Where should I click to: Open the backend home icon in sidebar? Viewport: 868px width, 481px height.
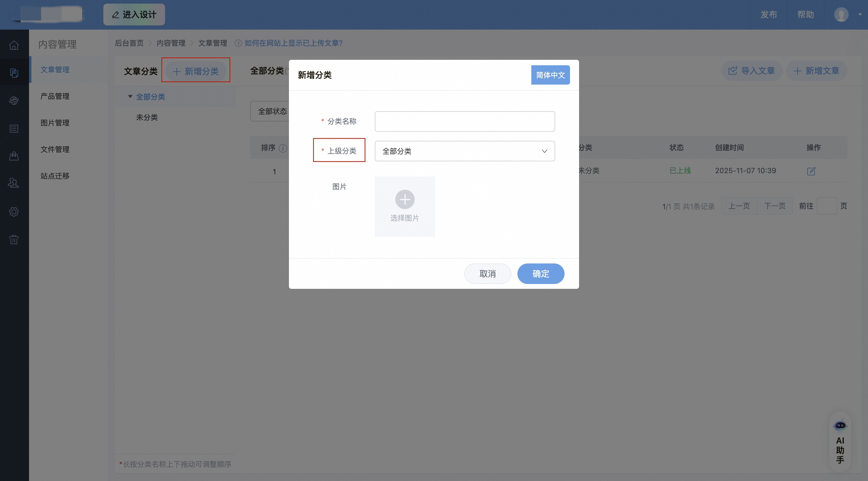click(x=14, y=45)
